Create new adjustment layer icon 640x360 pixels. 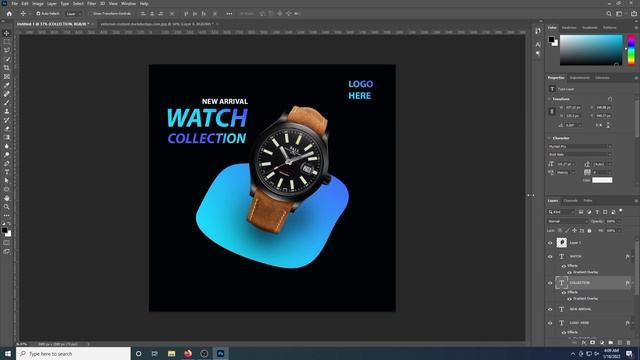[602, 342]
